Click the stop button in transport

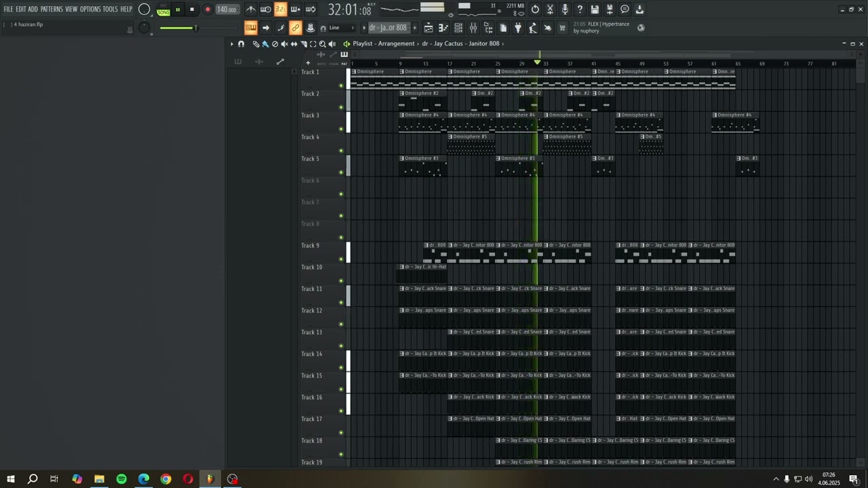(192, 9)
